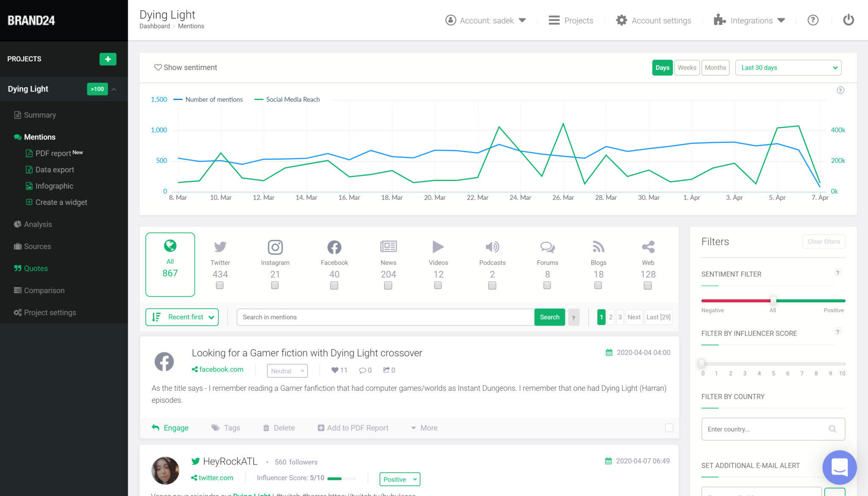Open the Neutral sentiment dropdown

tap(287, 371)
